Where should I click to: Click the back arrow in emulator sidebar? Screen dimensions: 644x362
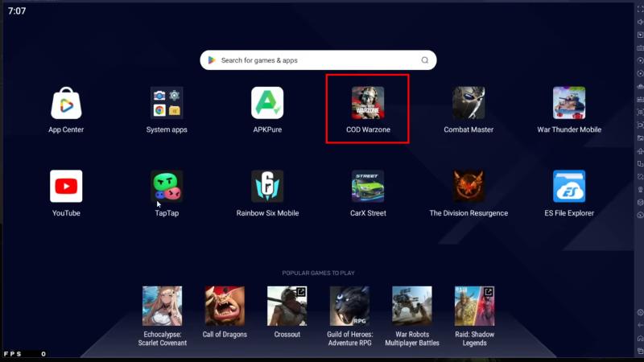(640, 326)
